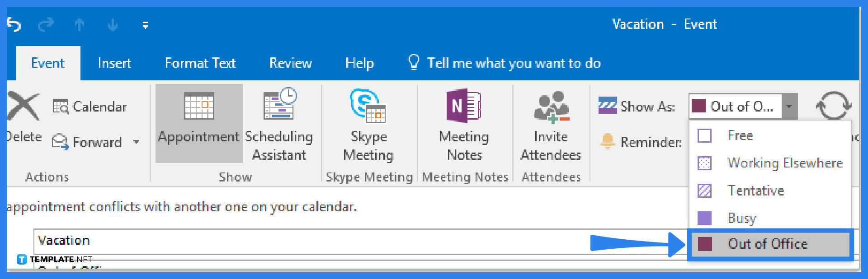This screenshot has width=868, height=279.
Task: Click the Calendar button in Actions group
Action: (90, 107)
